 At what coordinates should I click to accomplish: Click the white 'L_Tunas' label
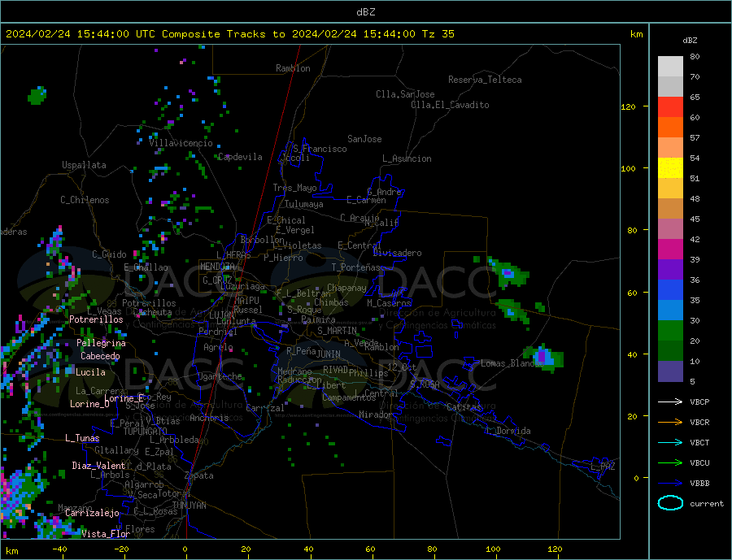pos(82,438)
